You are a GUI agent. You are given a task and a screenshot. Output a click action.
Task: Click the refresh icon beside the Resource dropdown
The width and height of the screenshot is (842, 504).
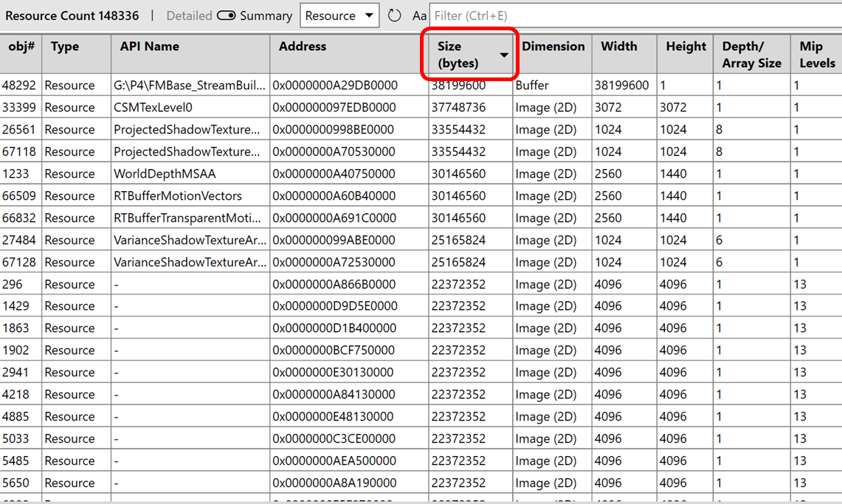point(394,15)
